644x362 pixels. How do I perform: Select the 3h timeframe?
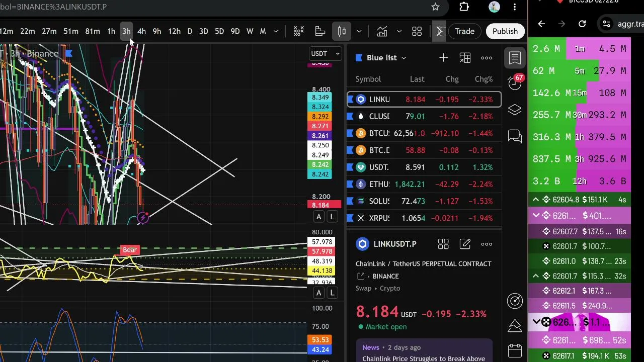[126, 32]
